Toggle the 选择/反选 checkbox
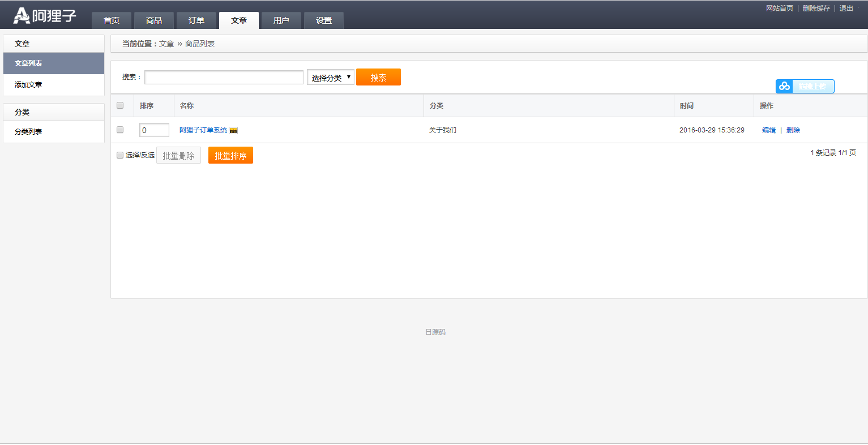This screenshot has height=445, width=868. pos(120,155)
